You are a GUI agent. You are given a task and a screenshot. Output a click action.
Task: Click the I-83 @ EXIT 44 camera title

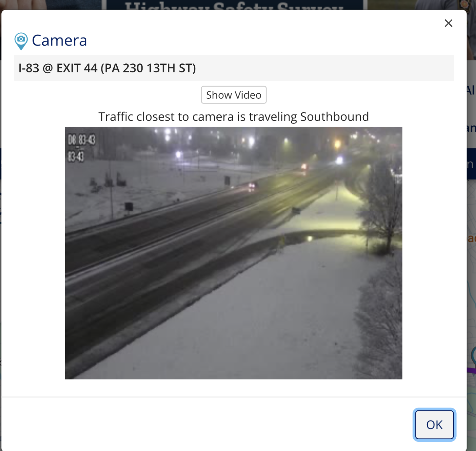pos(107,68)
